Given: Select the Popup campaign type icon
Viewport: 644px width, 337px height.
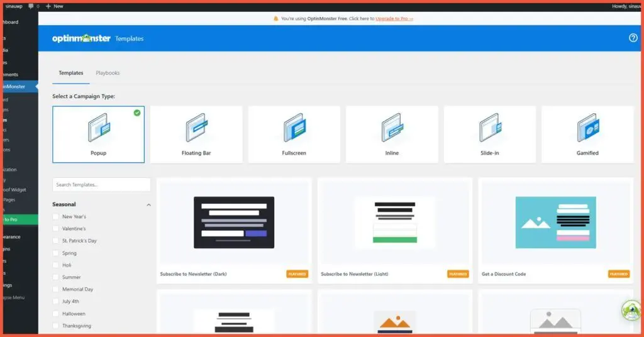Looking at the screenshot, I should [x=98, y=129].
